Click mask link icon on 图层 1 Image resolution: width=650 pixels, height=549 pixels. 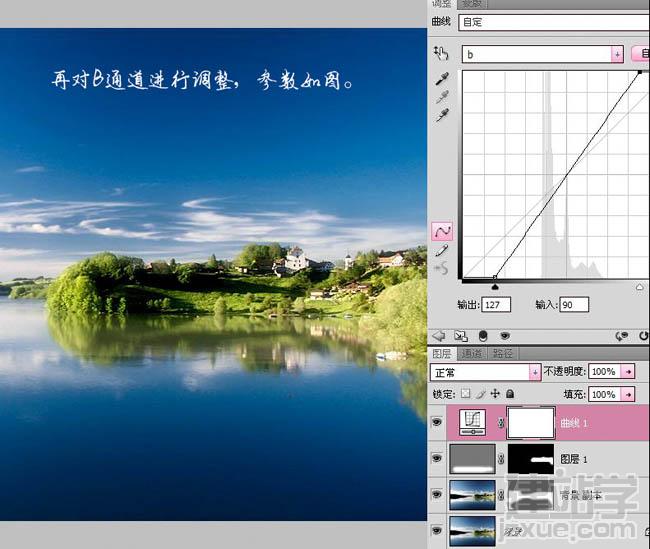[502, 459]
